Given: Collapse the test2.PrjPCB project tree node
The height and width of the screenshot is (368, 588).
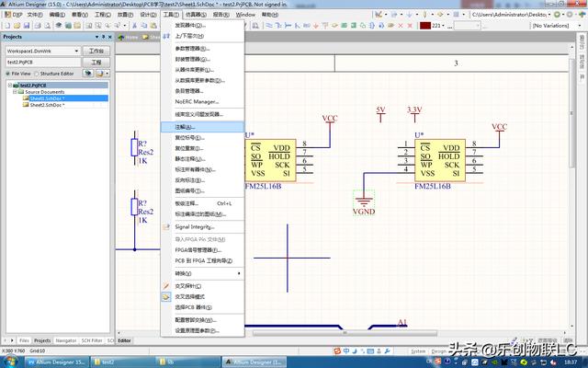Looking at the screenshot, I should click(x=10, y=86).
